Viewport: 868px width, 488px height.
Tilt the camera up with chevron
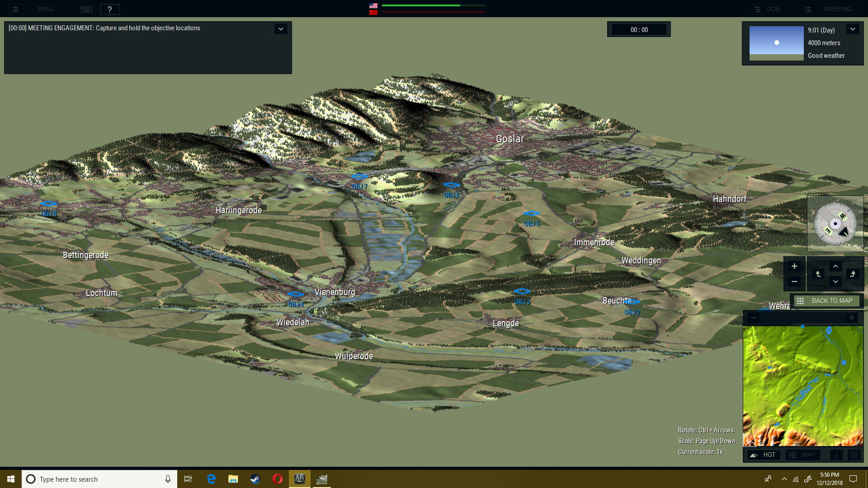835,266
